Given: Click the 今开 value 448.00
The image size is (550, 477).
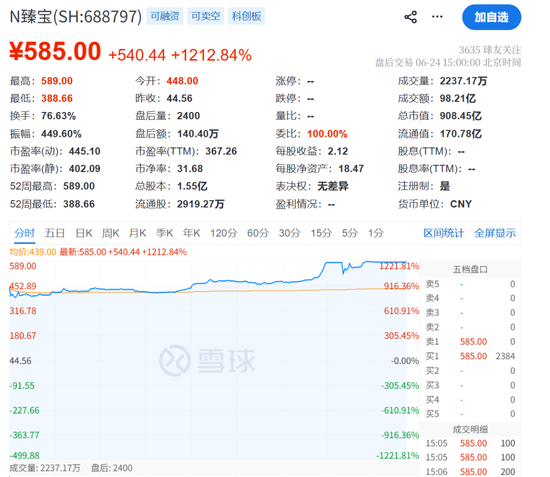Looking at the screenshot, I should click(x=182, y=81).
